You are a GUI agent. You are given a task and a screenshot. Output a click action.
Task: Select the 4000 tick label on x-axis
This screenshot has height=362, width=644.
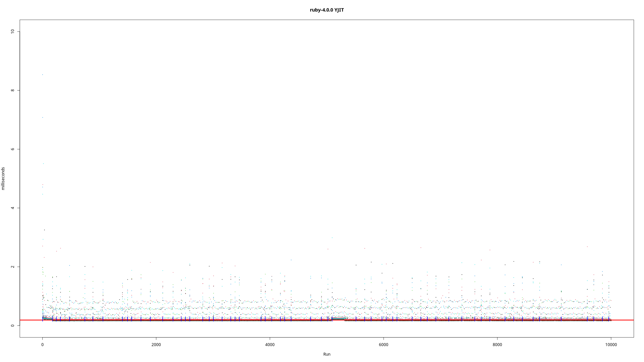[270, 345]
